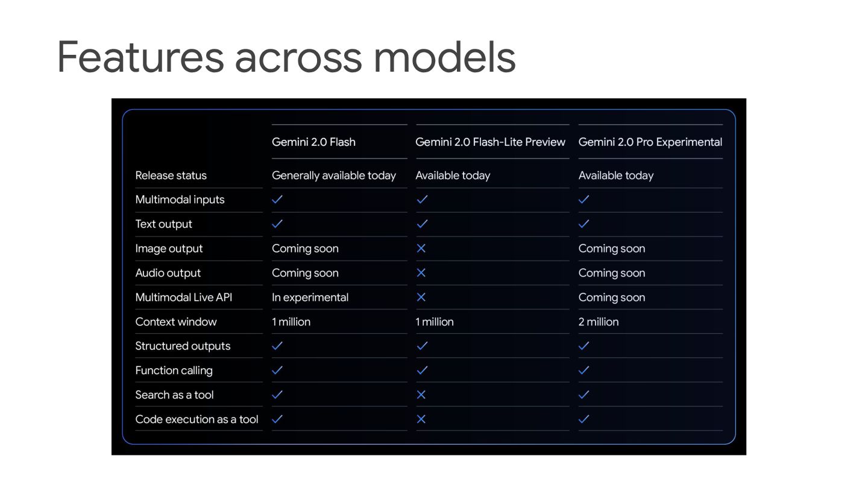This screenshot has width=868, height=488.
Task: Select the Gemini 2.0 Flash column header
Action: [x=313, y=142]
